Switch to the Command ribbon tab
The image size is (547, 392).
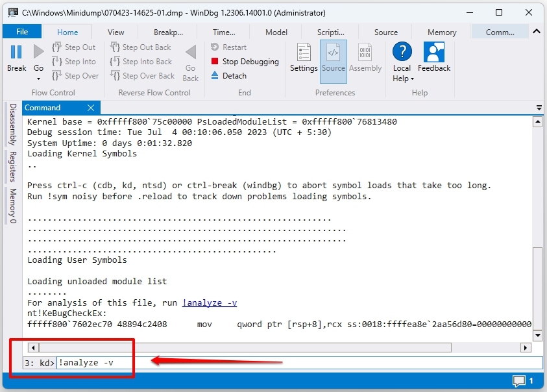tap(500, 32)
